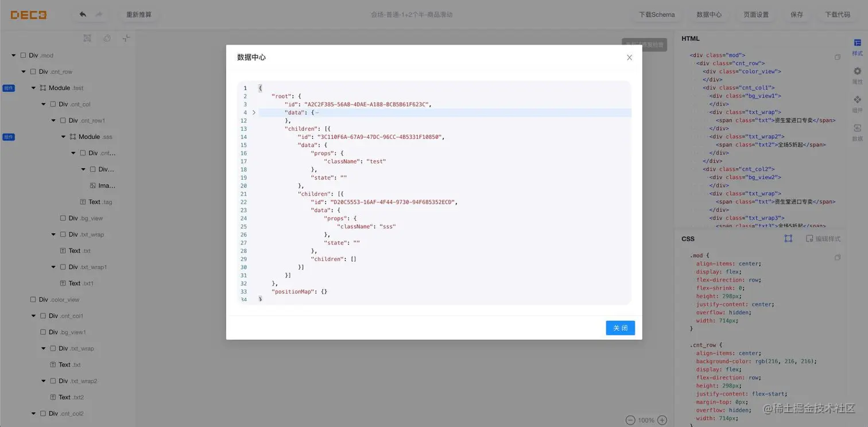Click the square icon beside Div .bg_view
Screen dimensions: 868x427
coord(63,218)
